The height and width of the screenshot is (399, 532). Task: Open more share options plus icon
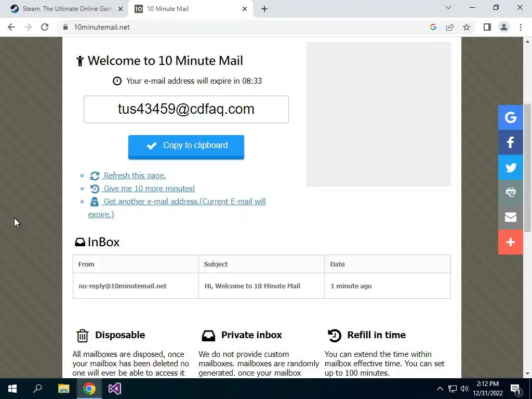coord(510,242)
